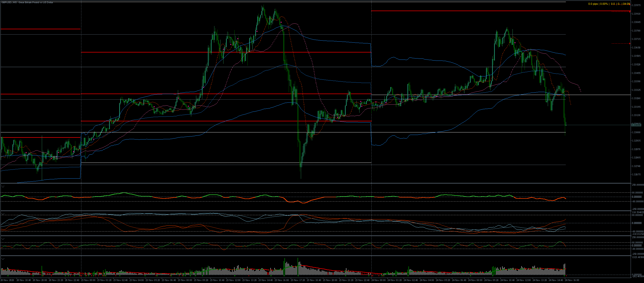Click the 1.33260 price scale label
644x283 pixels.
pos(636,98)
